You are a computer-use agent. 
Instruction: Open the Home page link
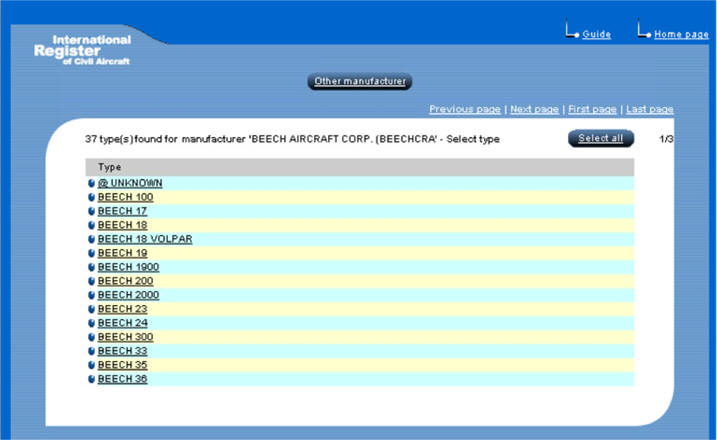[x=681, y=34]
